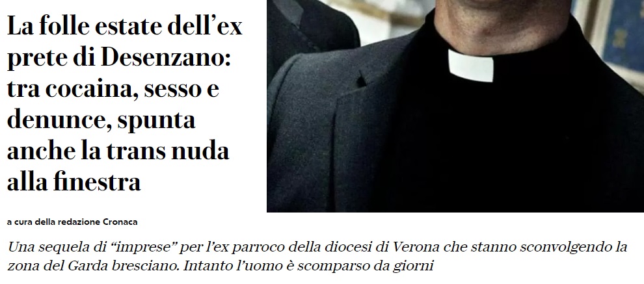Image resolution: width=644 pixels, height=284 pixels.
Task: Select headline line "tra cocaina, sesso e"
Action: coord(113,89)
